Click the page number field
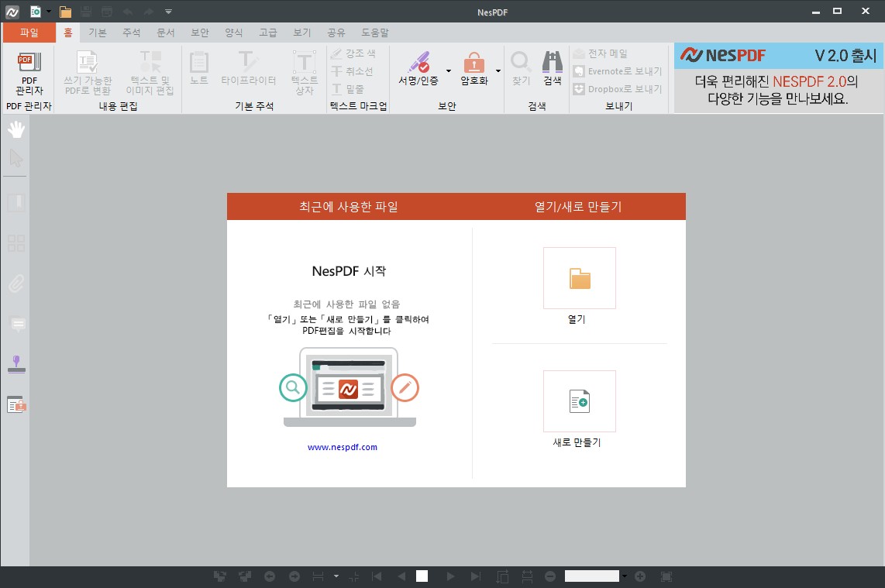 point(422,576)
